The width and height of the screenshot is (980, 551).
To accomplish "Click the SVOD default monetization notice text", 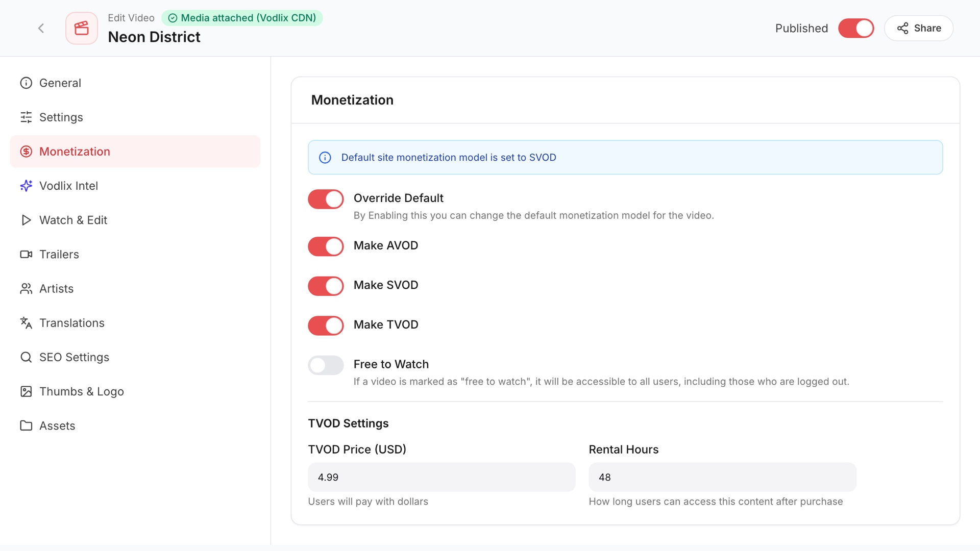I will click(x=449, y=158).
